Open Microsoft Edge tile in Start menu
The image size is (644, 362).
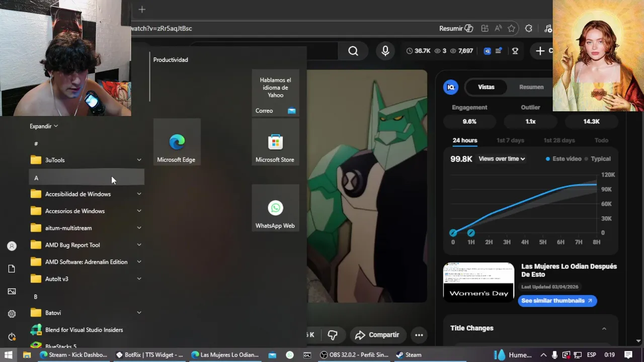[177, 142]
